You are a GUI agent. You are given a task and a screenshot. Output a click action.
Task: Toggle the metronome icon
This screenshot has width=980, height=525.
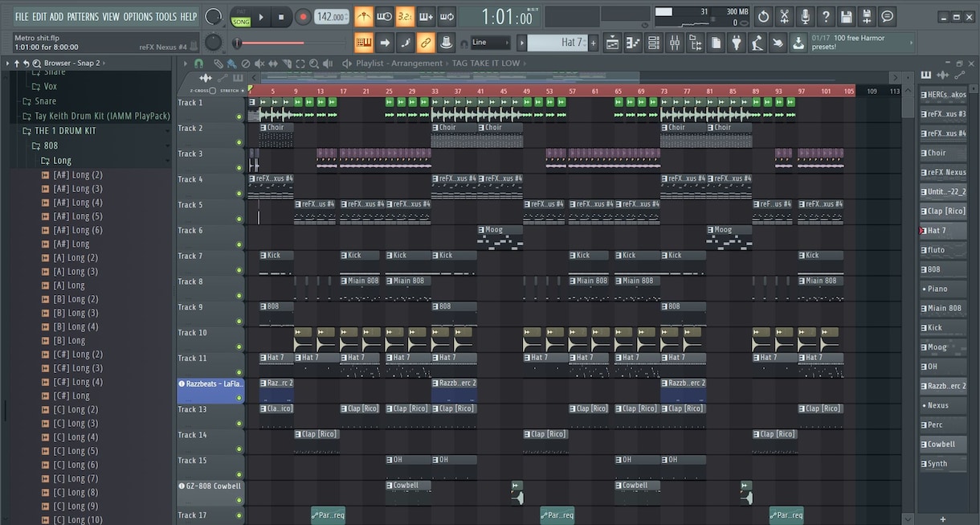pos(364,16)
